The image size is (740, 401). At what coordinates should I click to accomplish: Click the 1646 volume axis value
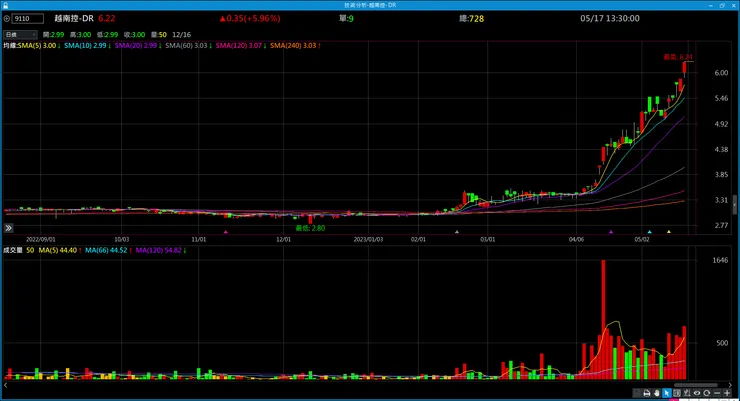point(720,260)
